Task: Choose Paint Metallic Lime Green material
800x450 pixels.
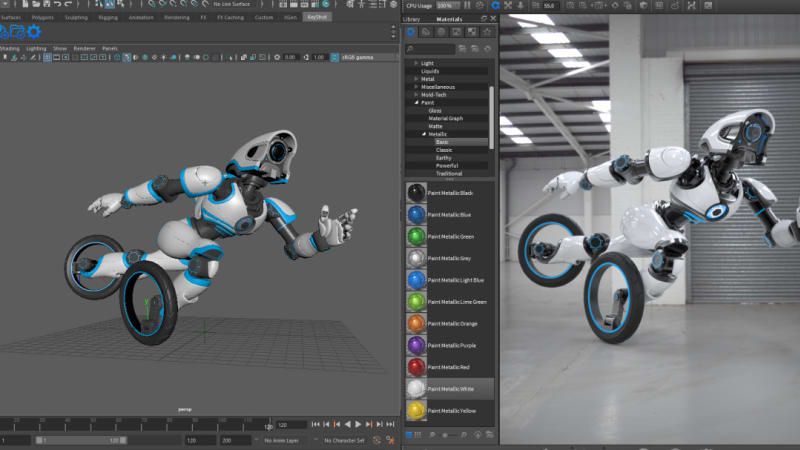Action: coord(449,302)
